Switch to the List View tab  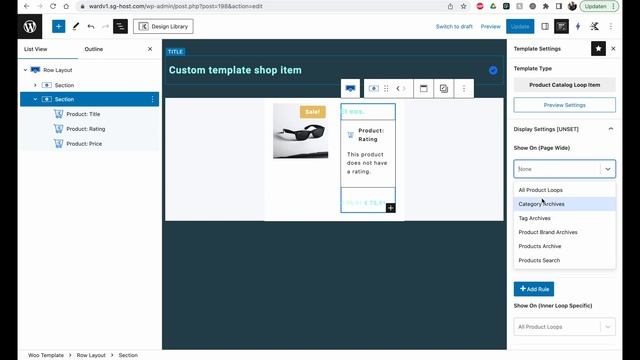pyautogui.click(x=36, y=49)
